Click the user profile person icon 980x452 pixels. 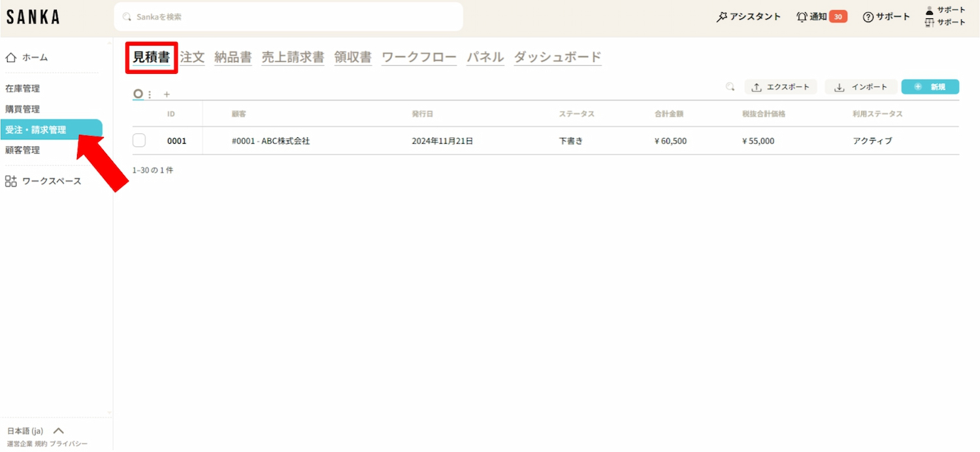pyautogui.click(x=930, y=10)
